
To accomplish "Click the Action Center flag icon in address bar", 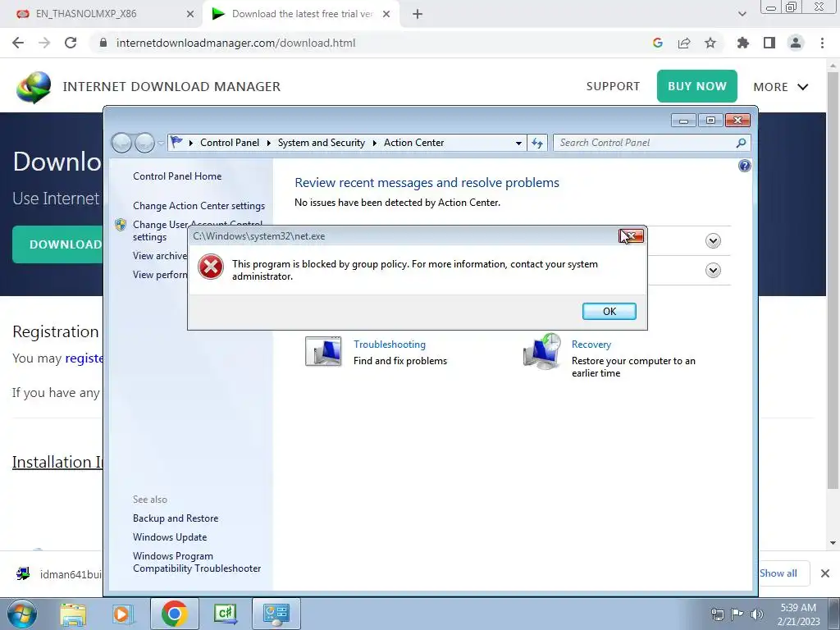I will pos(176,142).
